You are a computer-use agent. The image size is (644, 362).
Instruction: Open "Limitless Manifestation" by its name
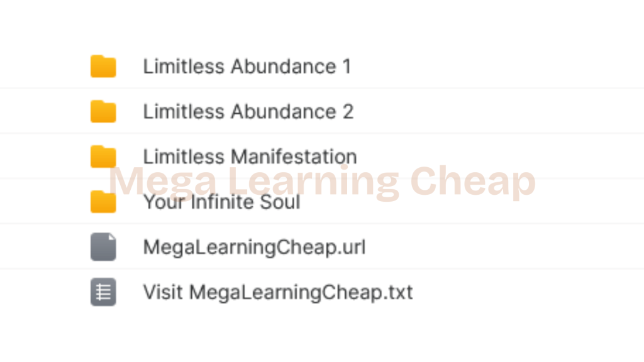(x=250, y=156)
